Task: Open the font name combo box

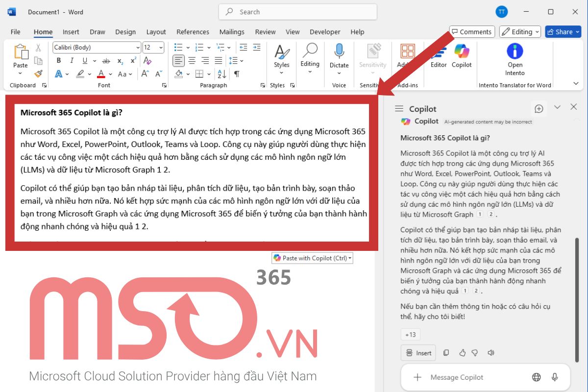Action: click(x=97, y=48)
